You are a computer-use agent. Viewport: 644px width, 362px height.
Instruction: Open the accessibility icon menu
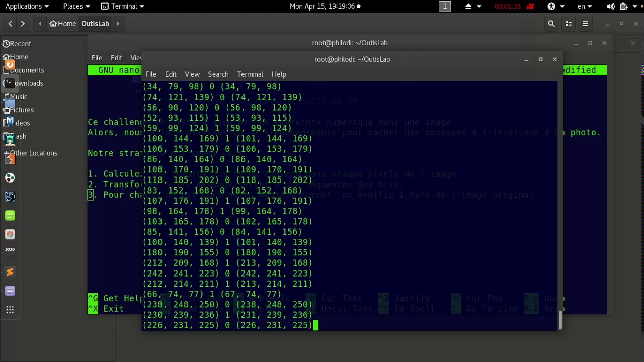point(551,6)
